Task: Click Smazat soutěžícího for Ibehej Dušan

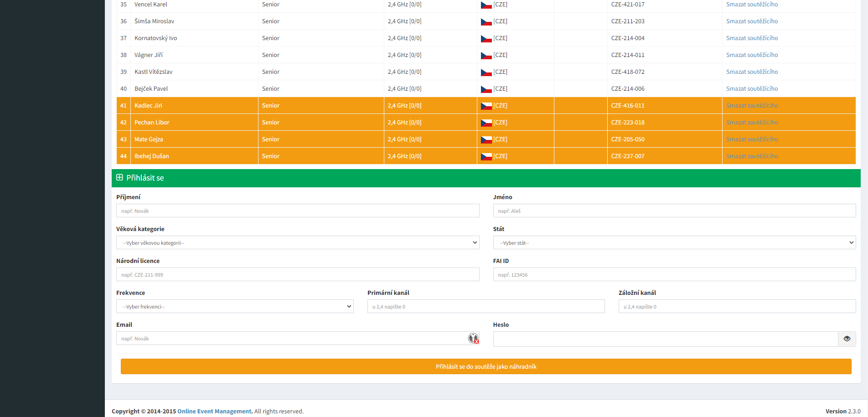Action: coord(752,156)
